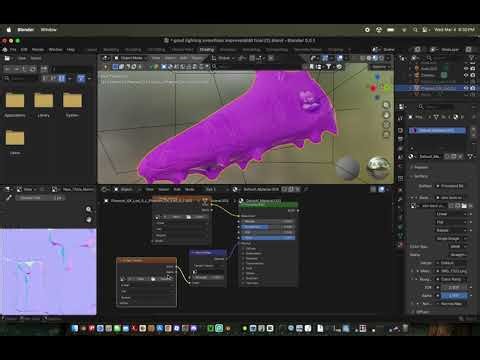The height and width of the screenshot is (360, 480).
Task: Toggle fake user for the properties material
Action: point(448,156)
